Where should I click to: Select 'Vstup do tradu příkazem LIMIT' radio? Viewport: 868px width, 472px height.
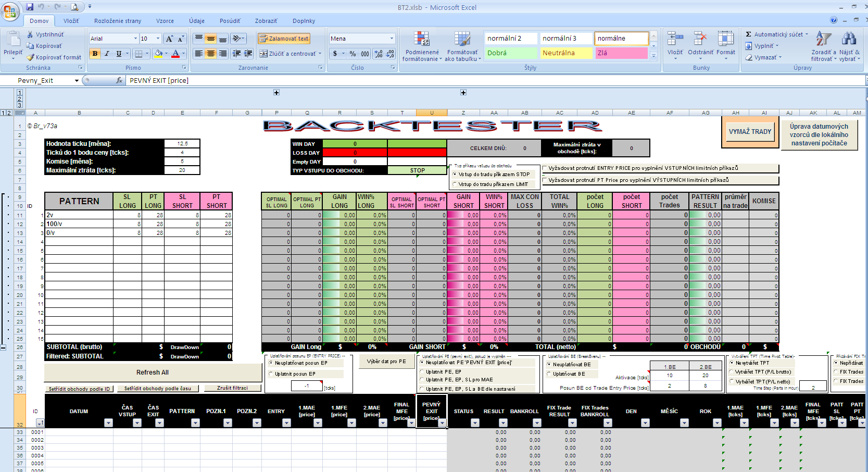tap(455, 184)
